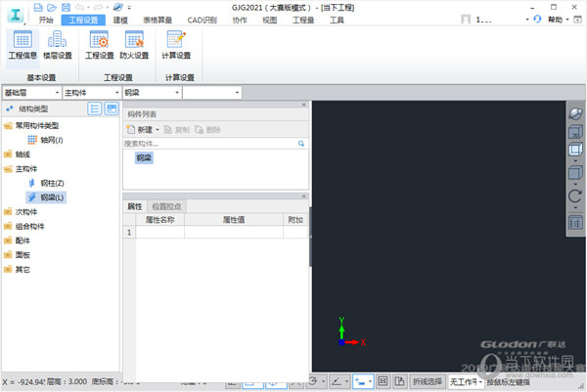Click the user avatar icon

466,20
